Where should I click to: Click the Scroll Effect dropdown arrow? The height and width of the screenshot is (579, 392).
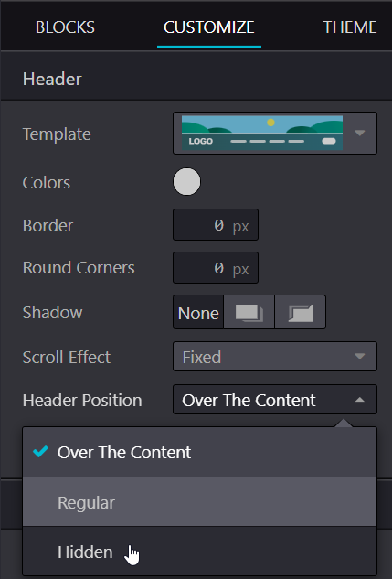[359, 357]
